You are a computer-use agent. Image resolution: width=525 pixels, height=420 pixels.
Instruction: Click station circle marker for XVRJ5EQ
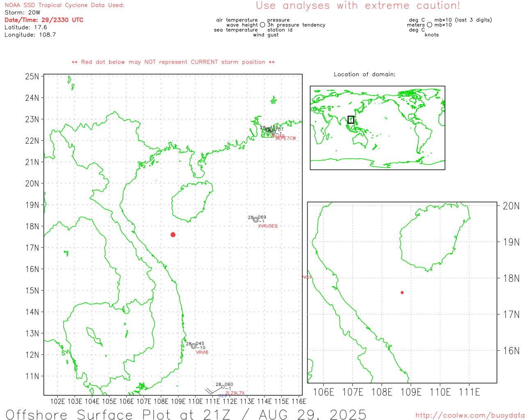256,220
